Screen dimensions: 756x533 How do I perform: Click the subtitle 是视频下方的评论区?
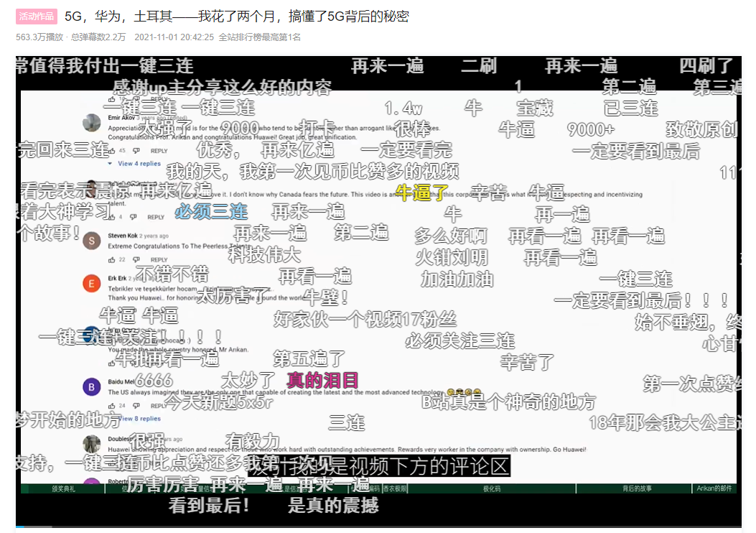[x=418, y=466]
